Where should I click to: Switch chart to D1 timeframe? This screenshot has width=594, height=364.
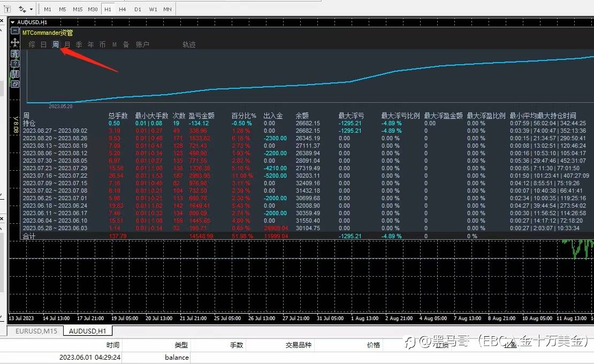pyautogui.click(x=138, y=9)
